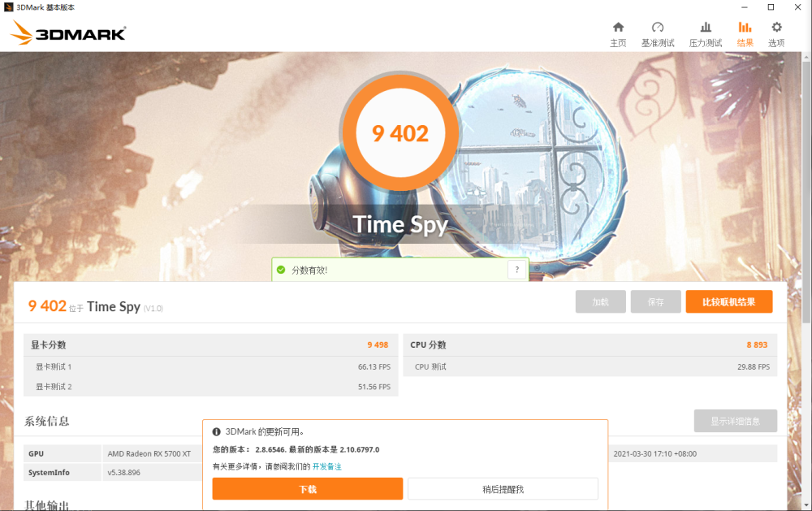
Task: Click the 66.13 FPS value
Action: (374, 366)
